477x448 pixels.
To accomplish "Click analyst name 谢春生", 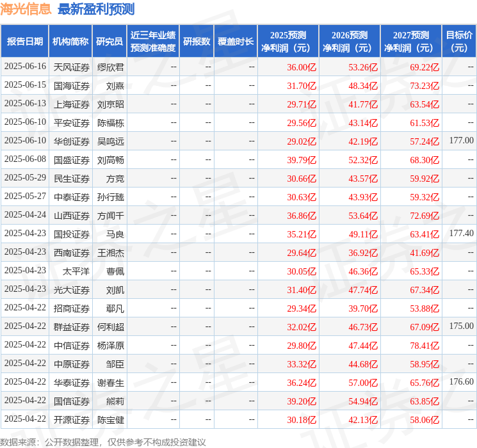I will click(x=110, y=383).
